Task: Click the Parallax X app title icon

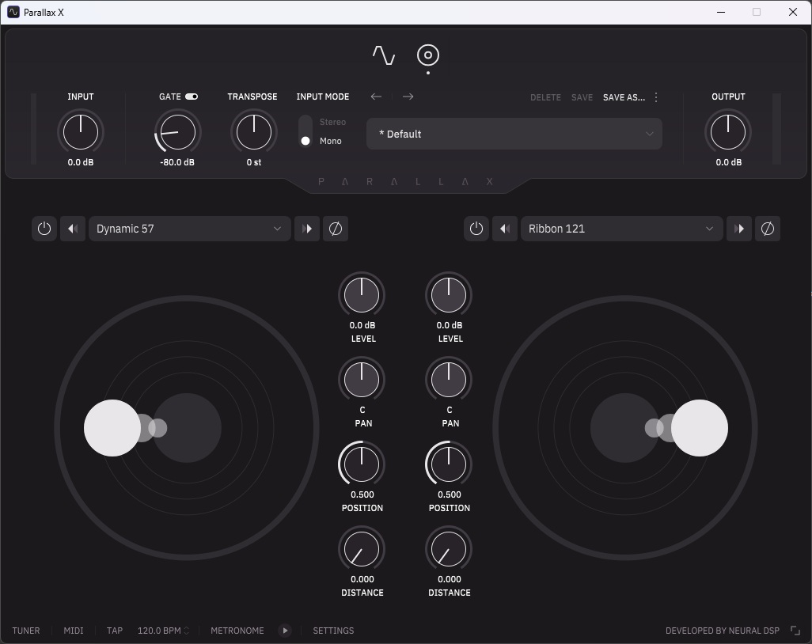Action: (13, 12)
